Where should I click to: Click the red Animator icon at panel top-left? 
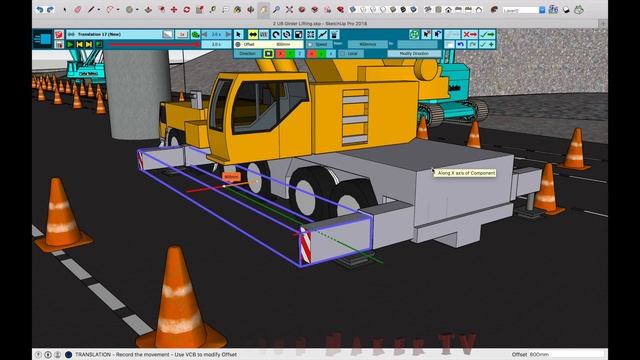coord(59,34)
